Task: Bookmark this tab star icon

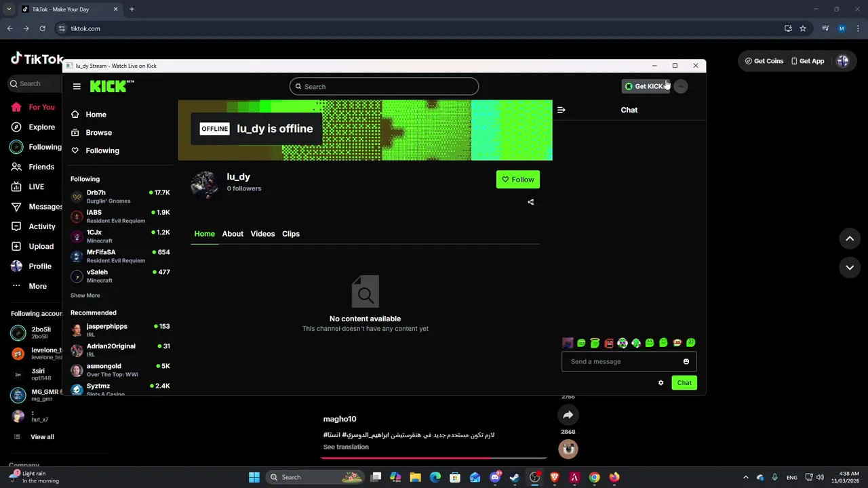Action: (803, 28)
